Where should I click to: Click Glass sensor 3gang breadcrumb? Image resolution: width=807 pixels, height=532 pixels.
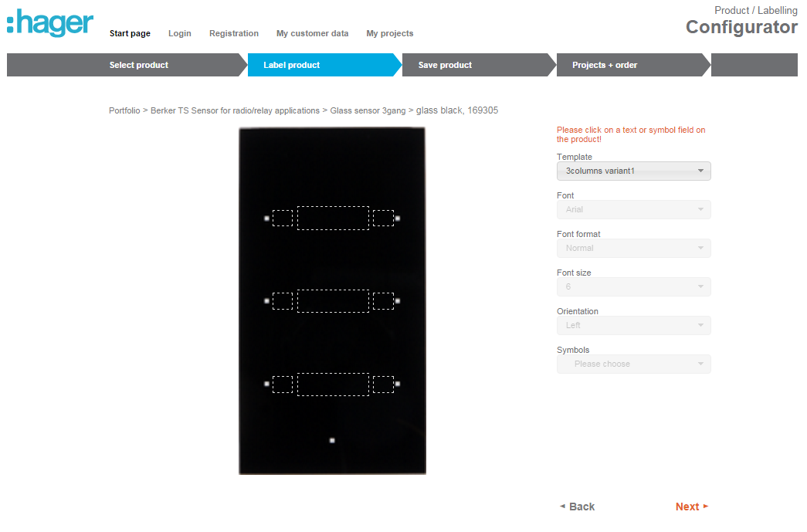click(x=368, y=110)
